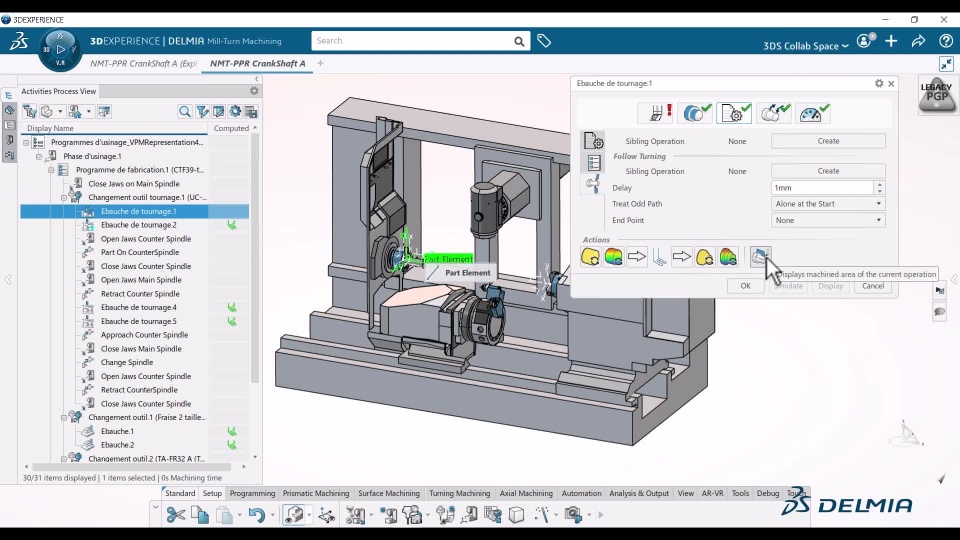
Task: Select the tool tab with red exclamation
Action: [660, 113]
